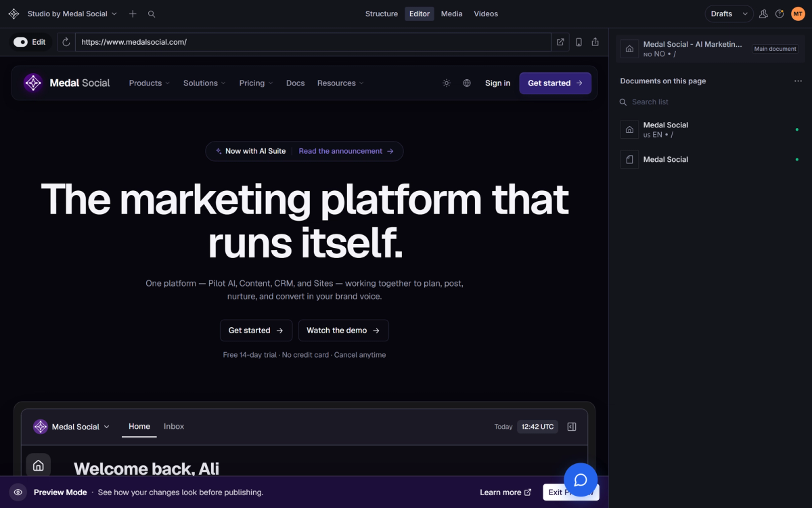Open the Medal Social document with page icon

pos(710,159)
